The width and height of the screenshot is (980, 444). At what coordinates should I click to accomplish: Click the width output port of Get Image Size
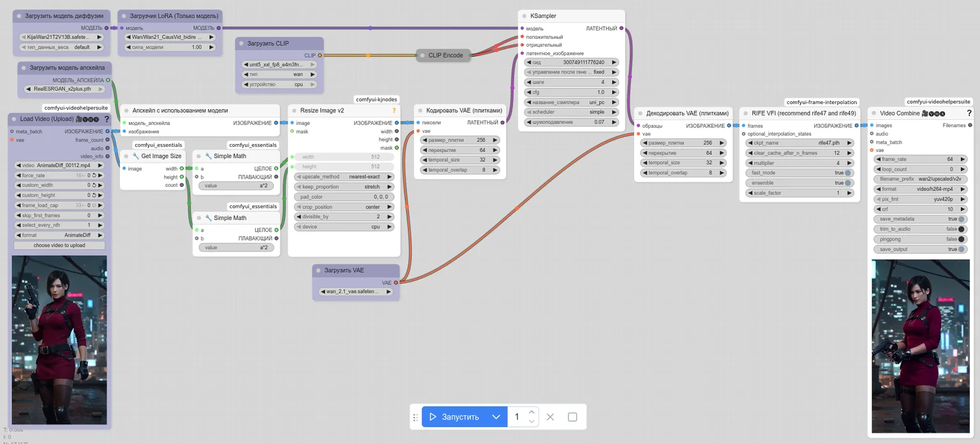click(182, 168)
